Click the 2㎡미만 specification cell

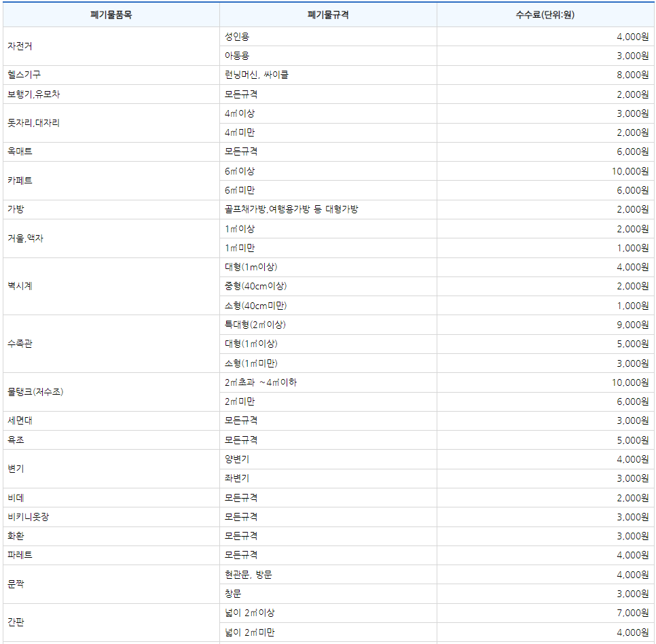[329, 401]
